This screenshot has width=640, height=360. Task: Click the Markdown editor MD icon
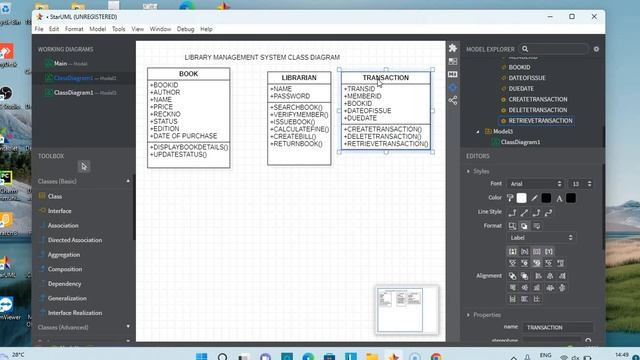453,74
